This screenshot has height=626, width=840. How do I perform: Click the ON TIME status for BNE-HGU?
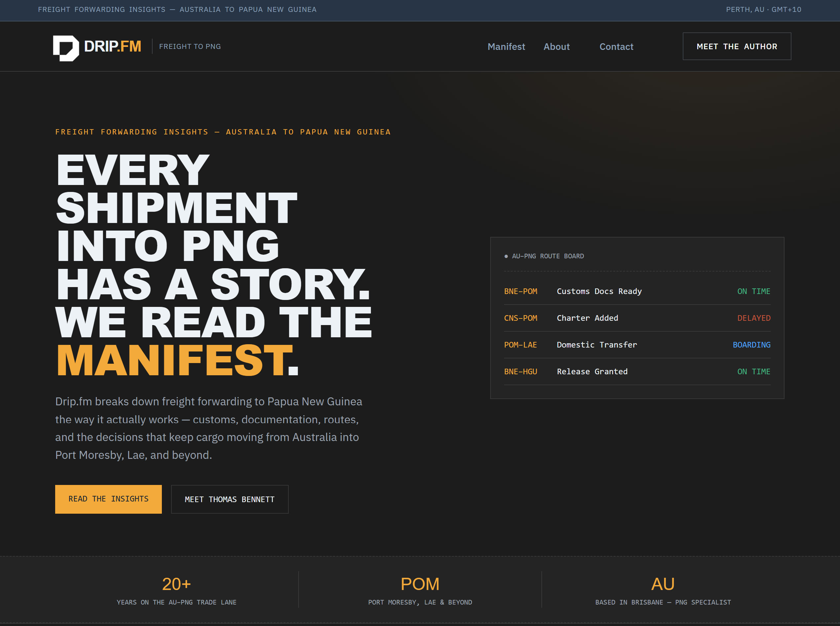(x=753, y=372)
